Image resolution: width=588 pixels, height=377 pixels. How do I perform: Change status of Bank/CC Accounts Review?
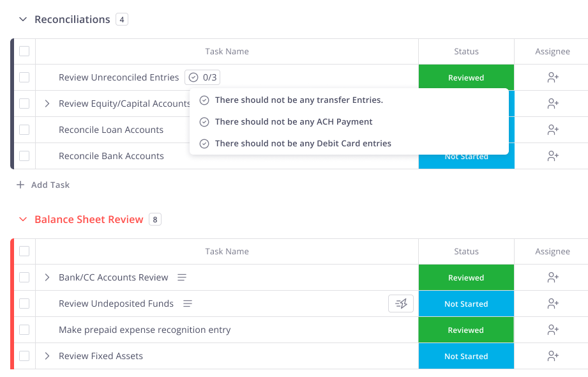click(x=466, y=277)
